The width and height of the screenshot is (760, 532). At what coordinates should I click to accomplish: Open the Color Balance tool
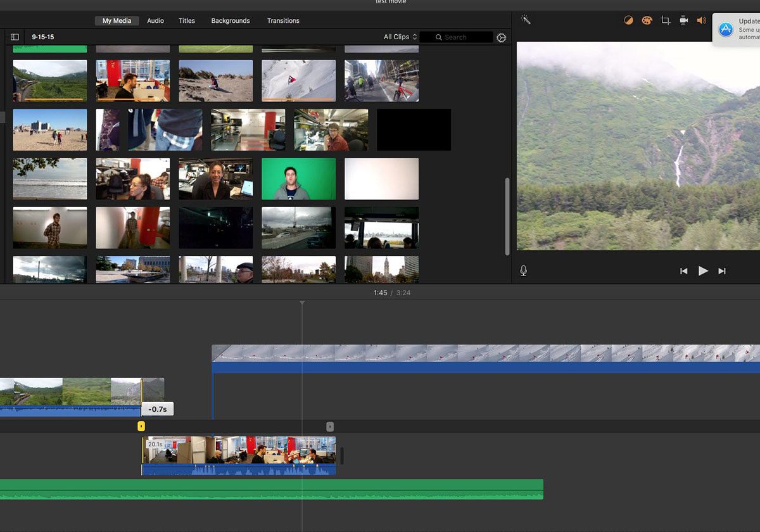click(x=628, y=20)
